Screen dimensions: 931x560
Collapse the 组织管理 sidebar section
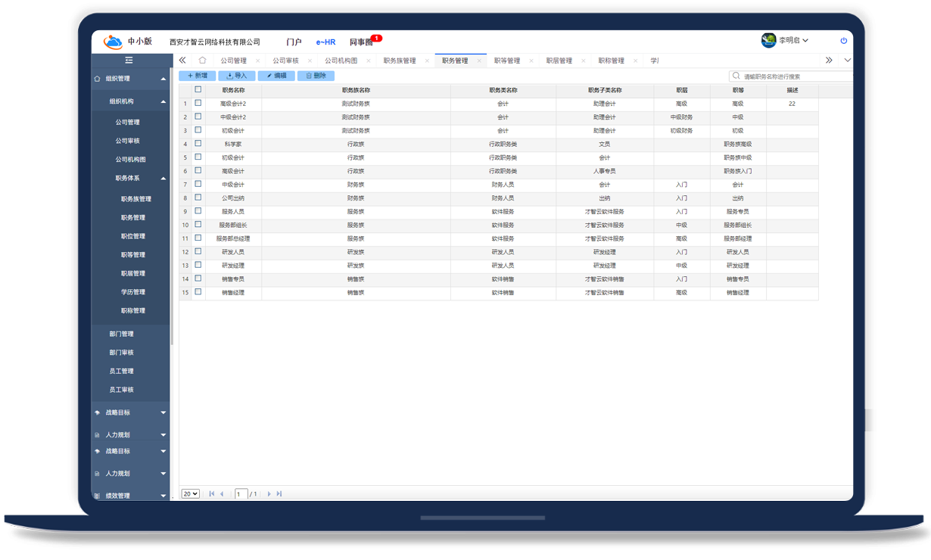pyautogui.click(x=163, y=79)
